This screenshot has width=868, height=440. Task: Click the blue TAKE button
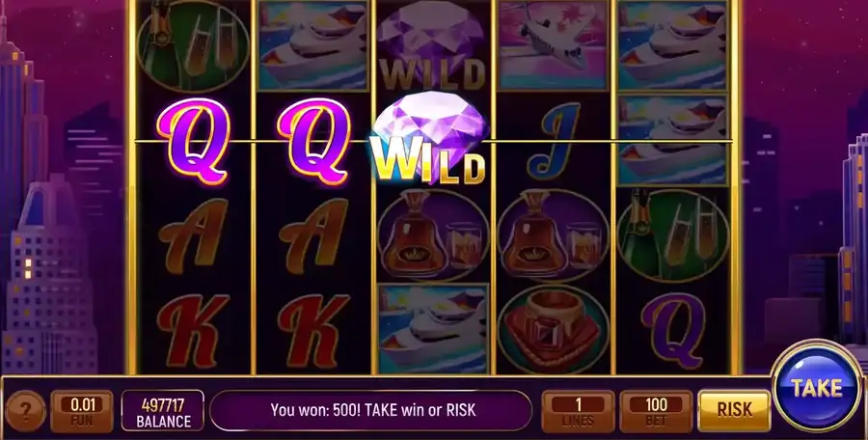(x=817, y=387)
